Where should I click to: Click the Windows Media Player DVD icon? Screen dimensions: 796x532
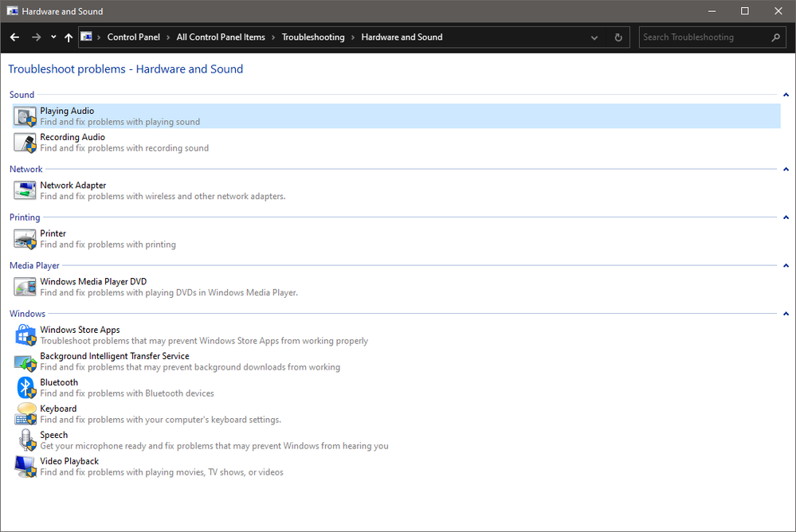tap(25, 287)
